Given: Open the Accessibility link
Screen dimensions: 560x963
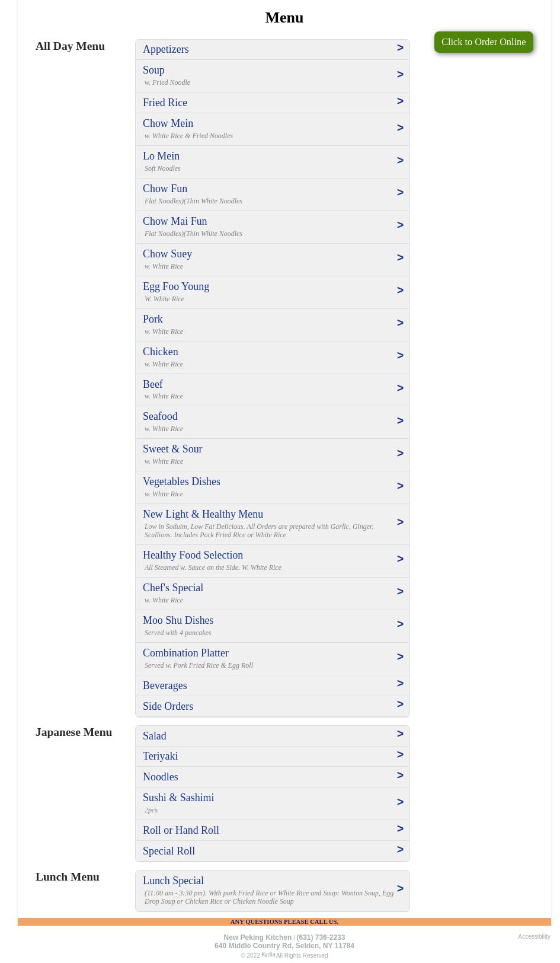Looking at the screenshot, I should [x=534, y=937].
